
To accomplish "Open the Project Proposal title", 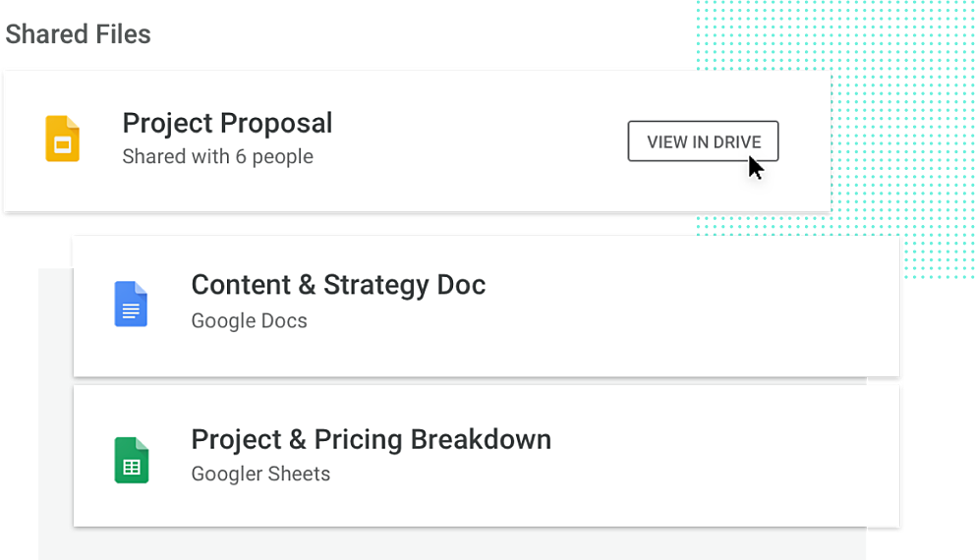I will pyautogui.click(x=227, y=123).
